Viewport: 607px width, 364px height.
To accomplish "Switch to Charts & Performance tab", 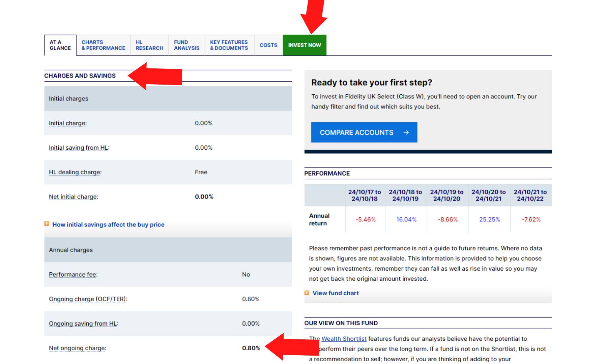I will [x=103, y=45].
